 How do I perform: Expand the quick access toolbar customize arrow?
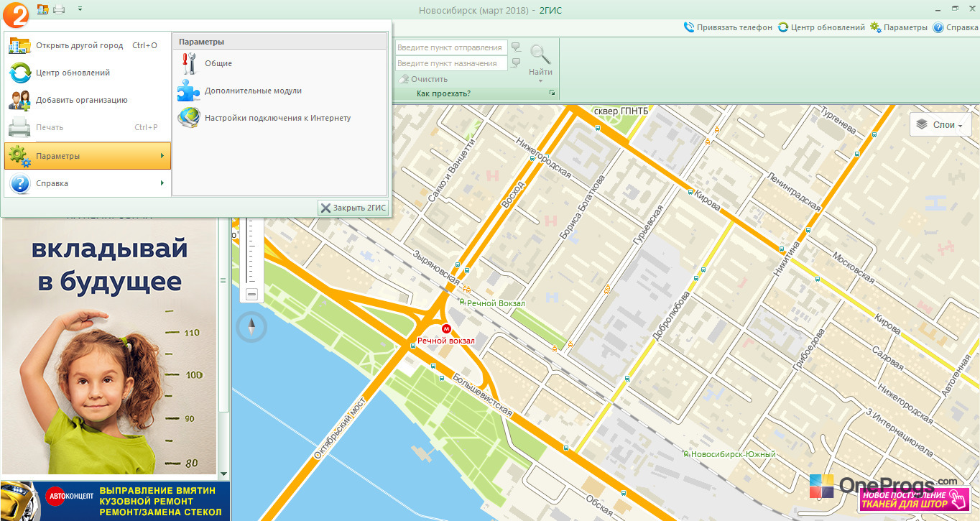(79, 9)
